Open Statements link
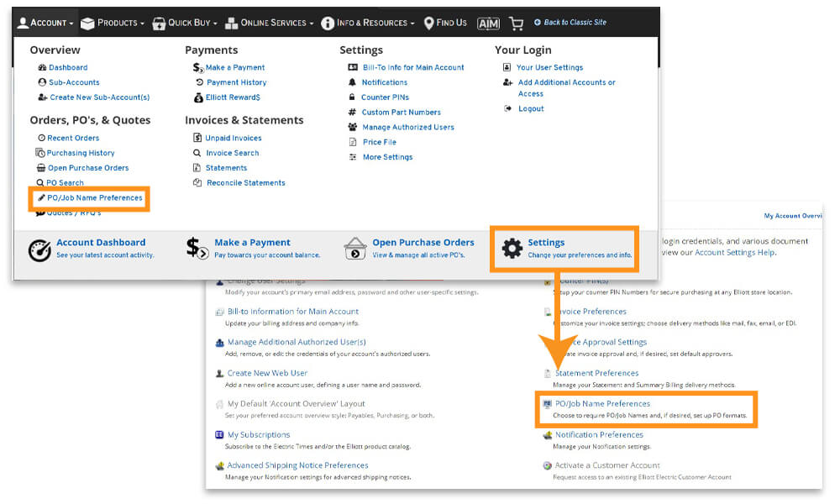This screenshot has height=504, width=840. (x=227, y=168)
